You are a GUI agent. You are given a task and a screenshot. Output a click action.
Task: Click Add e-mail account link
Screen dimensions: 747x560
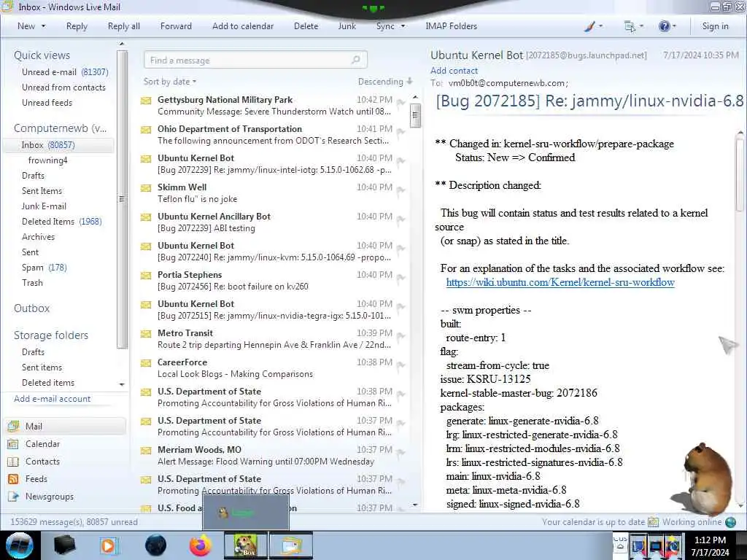[x=53, y=399]
